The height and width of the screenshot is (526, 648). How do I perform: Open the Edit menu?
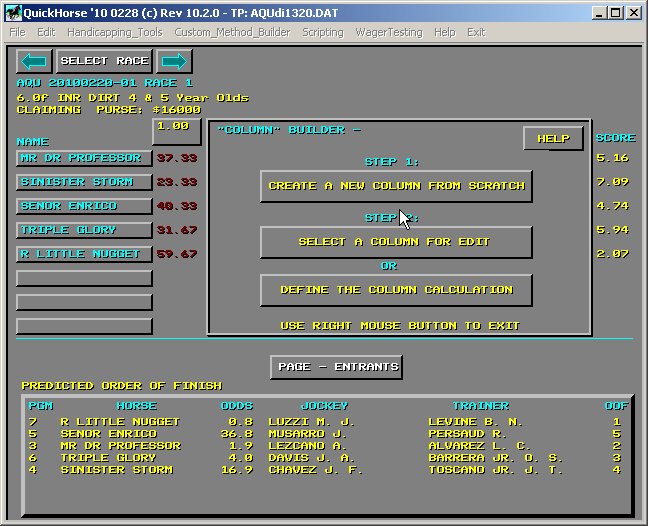click(x=46, y=32)
